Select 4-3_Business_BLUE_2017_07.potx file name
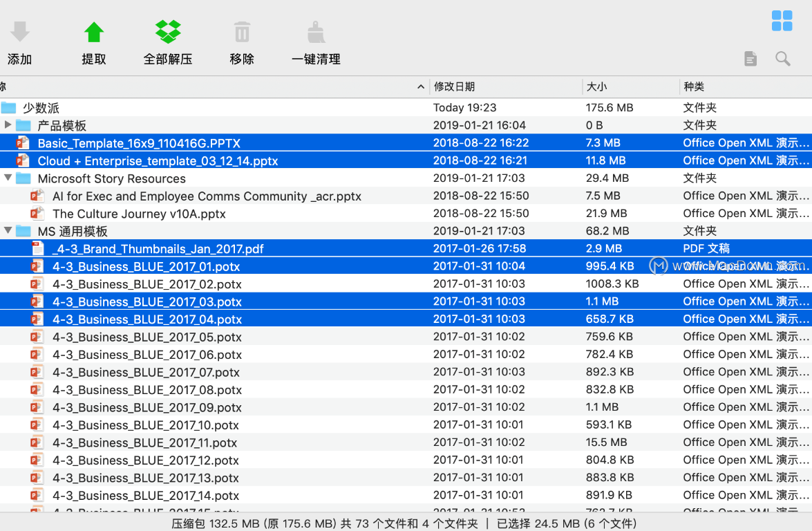 (x=146, y=373)
